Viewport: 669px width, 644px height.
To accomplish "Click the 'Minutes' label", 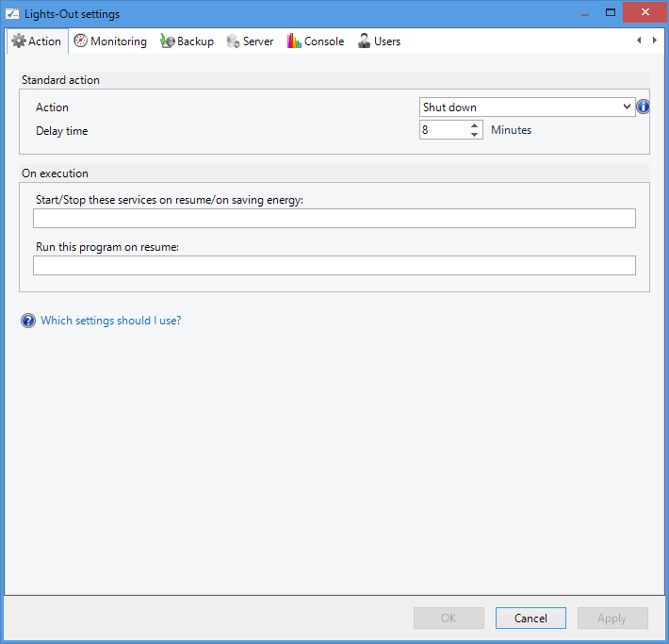I will pos(511,130).
